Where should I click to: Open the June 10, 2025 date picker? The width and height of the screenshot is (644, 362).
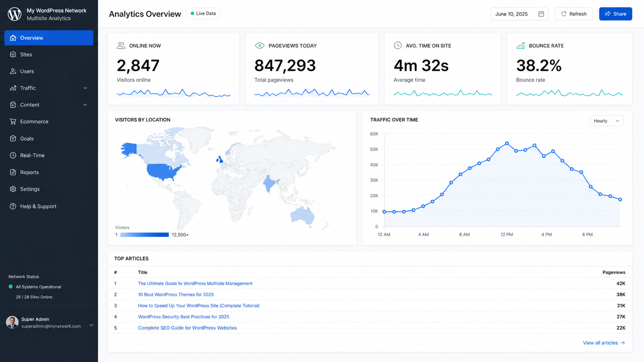519,14
